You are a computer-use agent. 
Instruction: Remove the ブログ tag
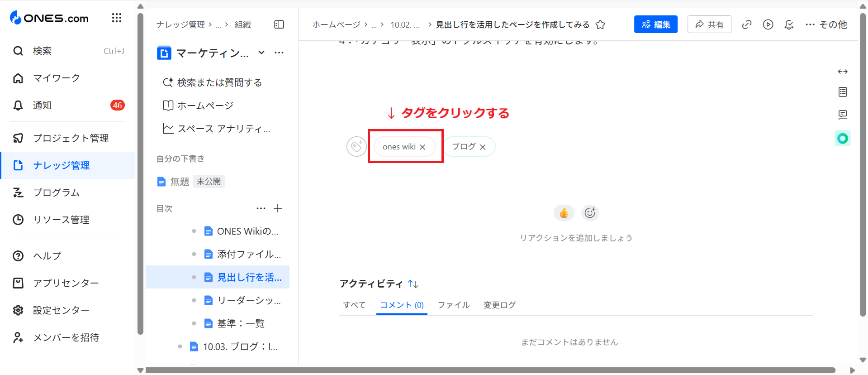coord(483,147)
